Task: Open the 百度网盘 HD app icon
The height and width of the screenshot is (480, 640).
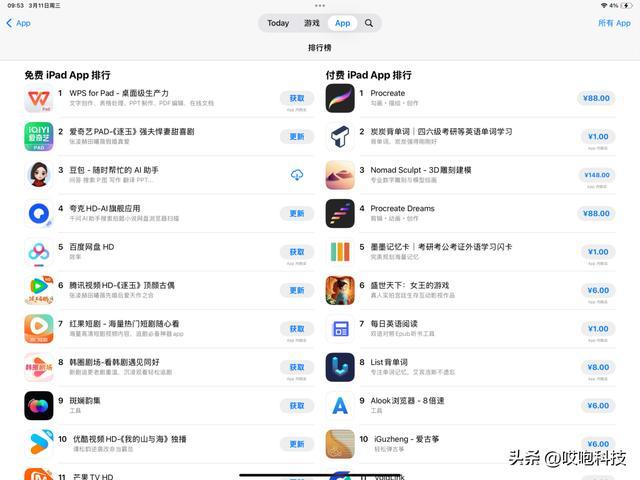Action: point(39,252)
